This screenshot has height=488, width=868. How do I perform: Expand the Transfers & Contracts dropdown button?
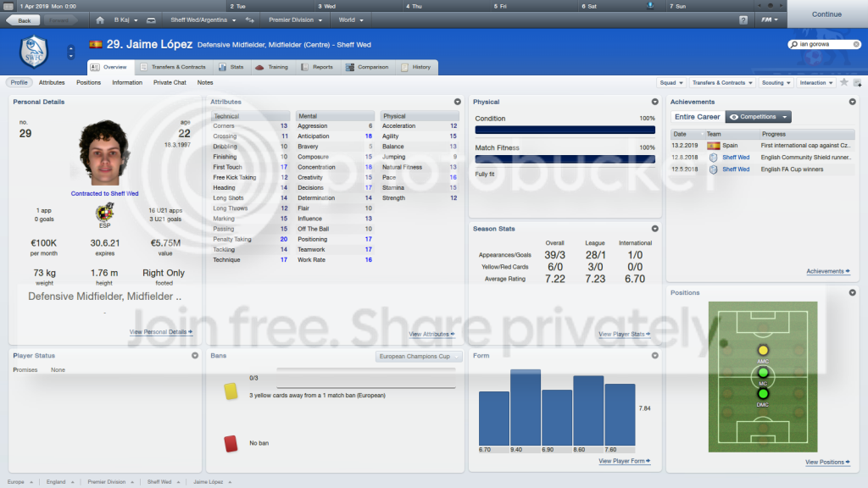pos(722,83)
